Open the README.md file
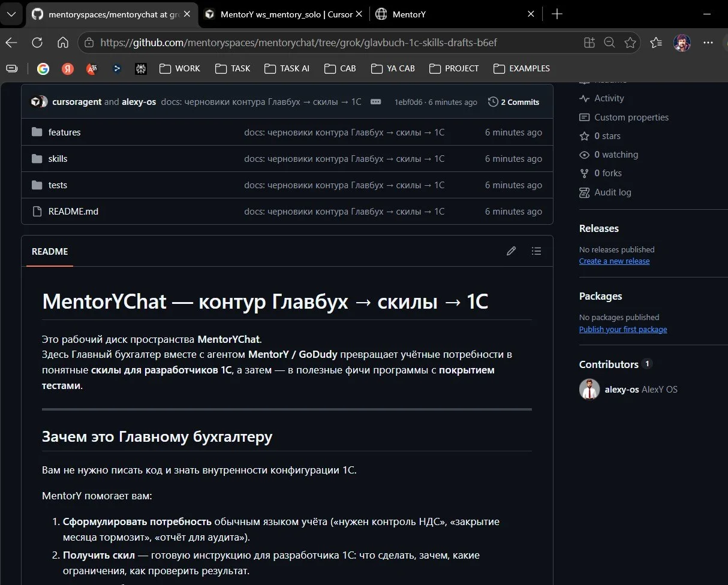This screenshot has width=728, height=585. click(x=73, y=212)
